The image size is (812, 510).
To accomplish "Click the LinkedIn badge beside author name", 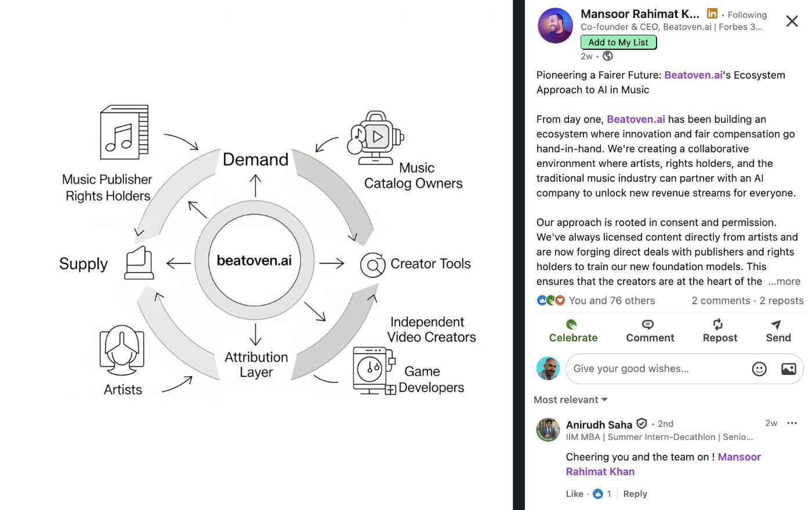I will pos(712,14).
